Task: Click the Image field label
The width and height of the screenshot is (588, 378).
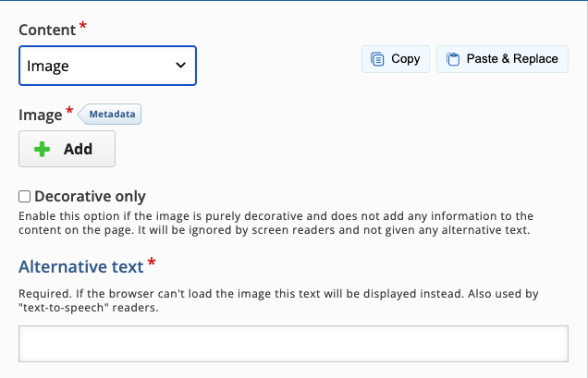Action: (x=39, y=115)
